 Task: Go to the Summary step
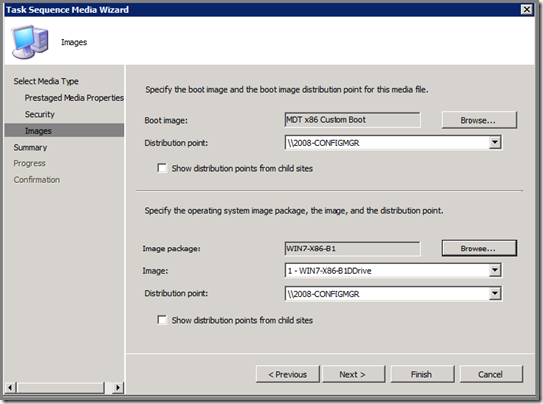30,147
